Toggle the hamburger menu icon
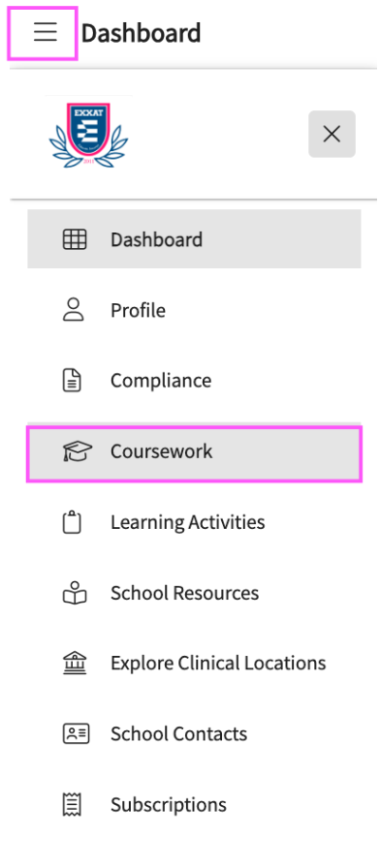The height and width of the screenshot is (868, 380). [45, 33]
